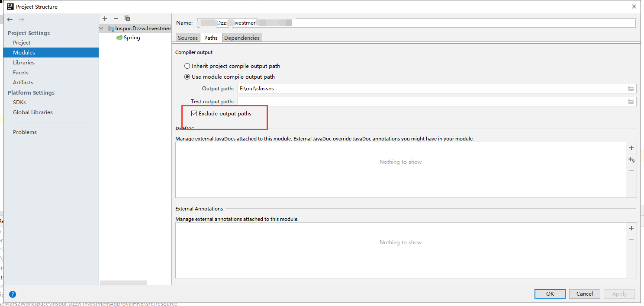644x306 pixels.
Task: Browse for the Test output path folder
Action: tap(631, 102)
